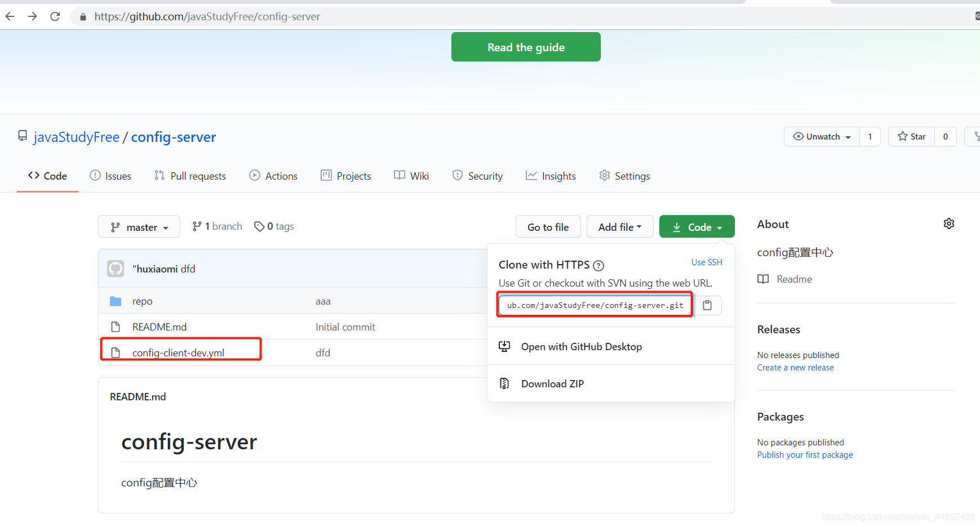980x527 pixels.
Task: Open the dfd commit message for config-client-dev.yml
Action: pyautogui.click(x=323, y=353)
